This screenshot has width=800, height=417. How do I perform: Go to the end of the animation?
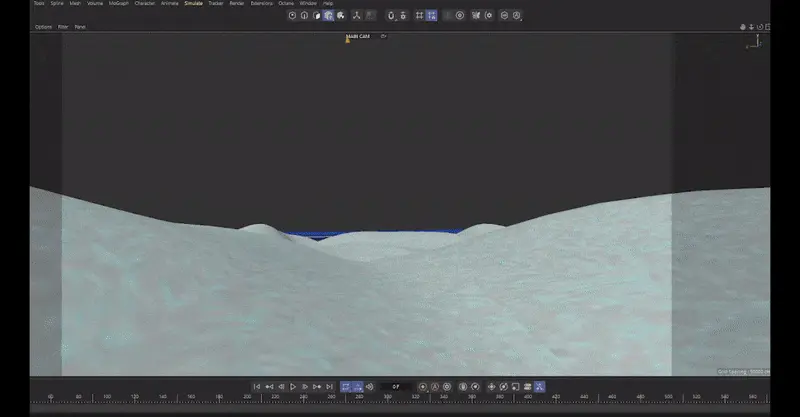329,386
